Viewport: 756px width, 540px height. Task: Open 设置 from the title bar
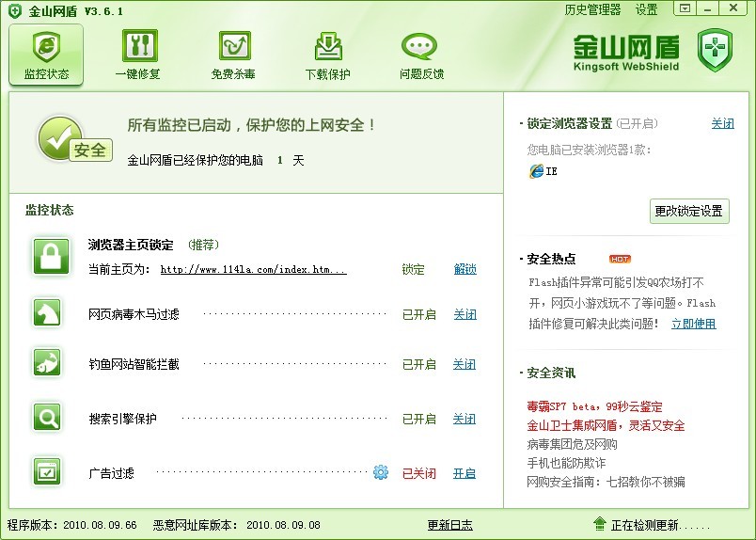coord(646,10)
